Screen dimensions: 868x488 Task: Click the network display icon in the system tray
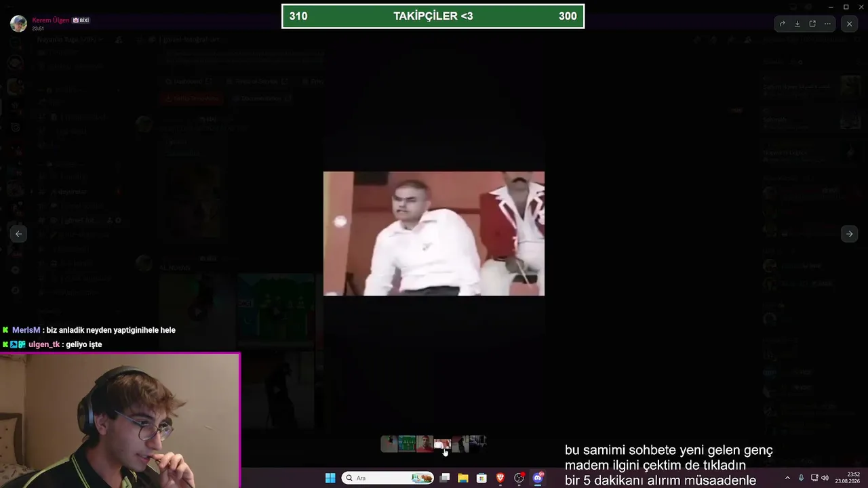[x=814, y=478]
